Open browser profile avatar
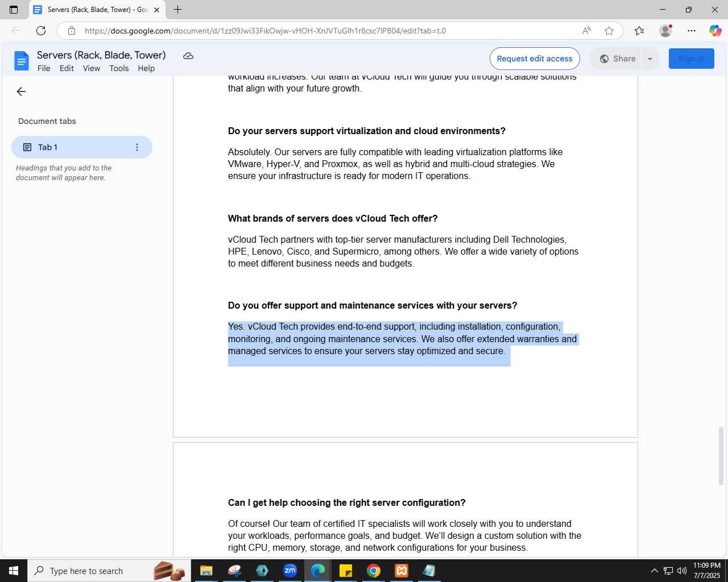The height and width of the screenshot is (582, 728). click(665, 31)
